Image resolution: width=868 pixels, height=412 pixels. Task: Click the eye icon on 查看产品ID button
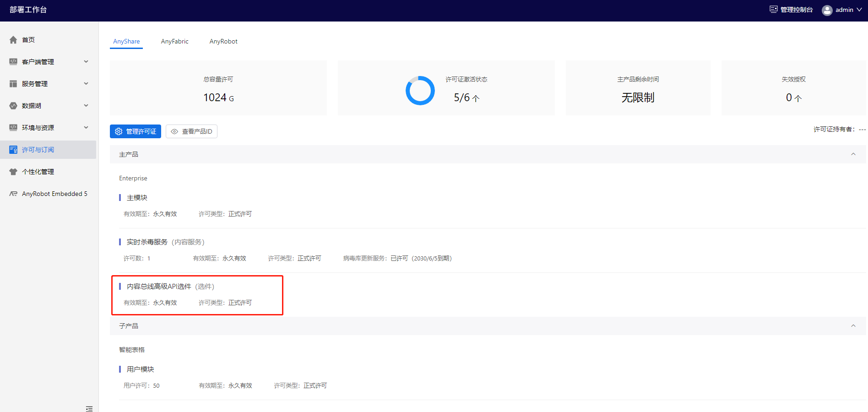coord(174,131)
